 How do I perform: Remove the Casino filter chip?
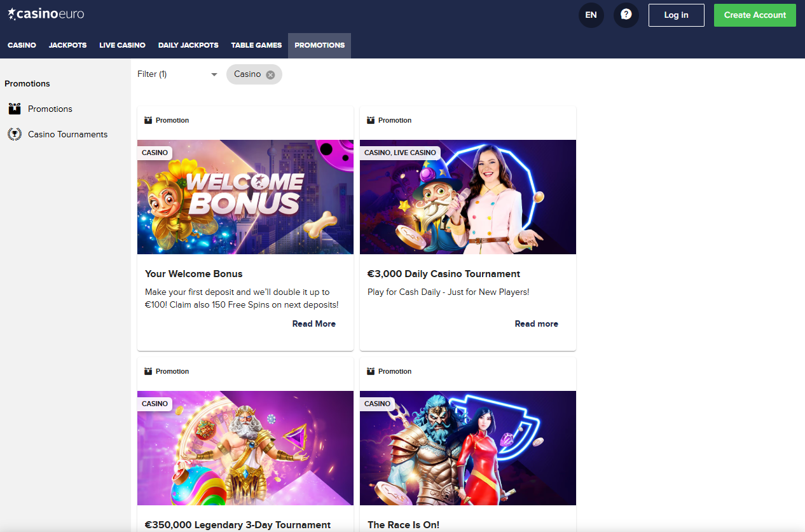click(270, 75)
